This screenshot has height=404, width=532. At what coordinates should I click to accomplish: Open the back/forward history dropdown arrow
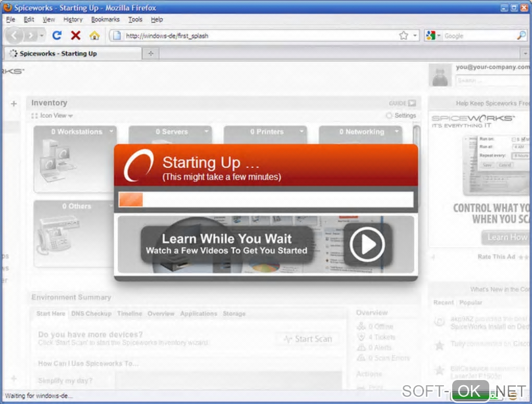pos(42,35)
